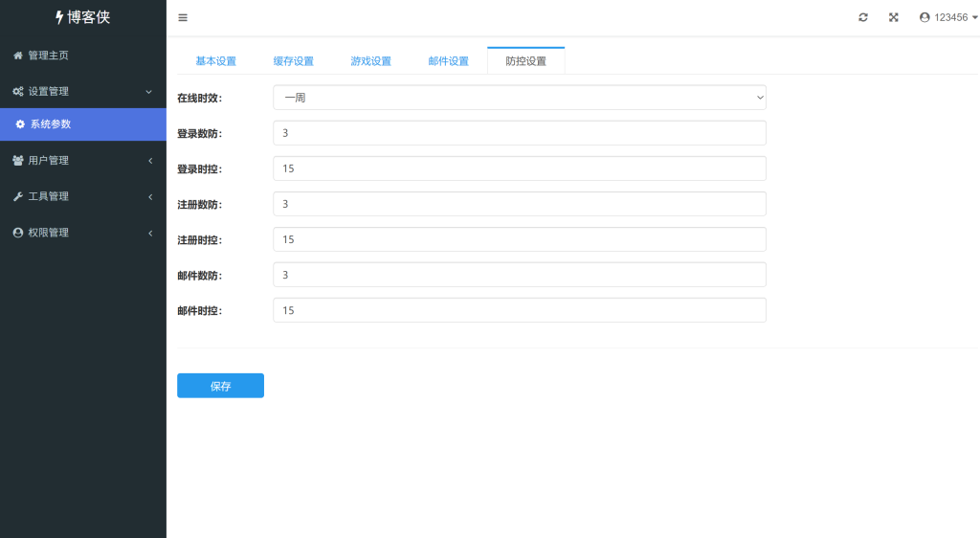The image size is (980, 538).
Task: Collapse the 设置管理 chevron
Action: click(148, 92)
